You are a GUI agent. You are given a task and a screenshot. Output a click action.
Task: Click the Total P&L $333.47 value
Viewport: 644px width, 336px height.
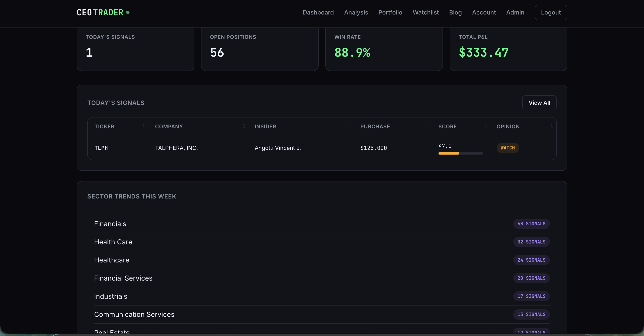483,52
